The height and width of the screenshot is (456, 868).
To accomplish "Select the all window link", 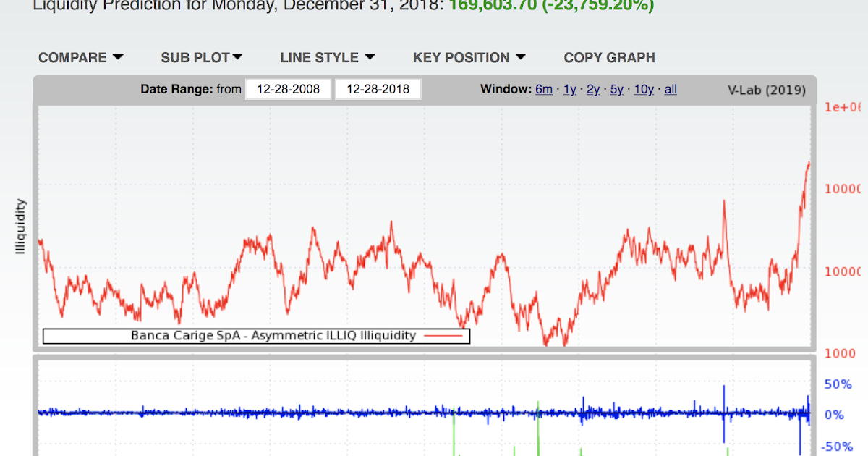I will pyautogui.click(x=670, y=89).
